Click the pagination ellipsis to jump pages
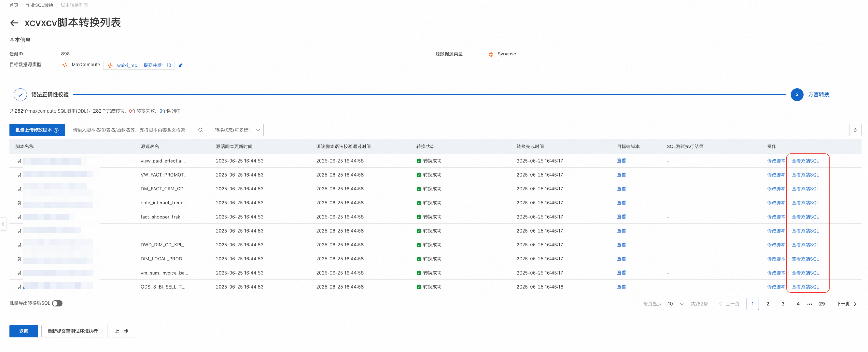The width and height of the screenshot is (868, 352). (810, 304)
